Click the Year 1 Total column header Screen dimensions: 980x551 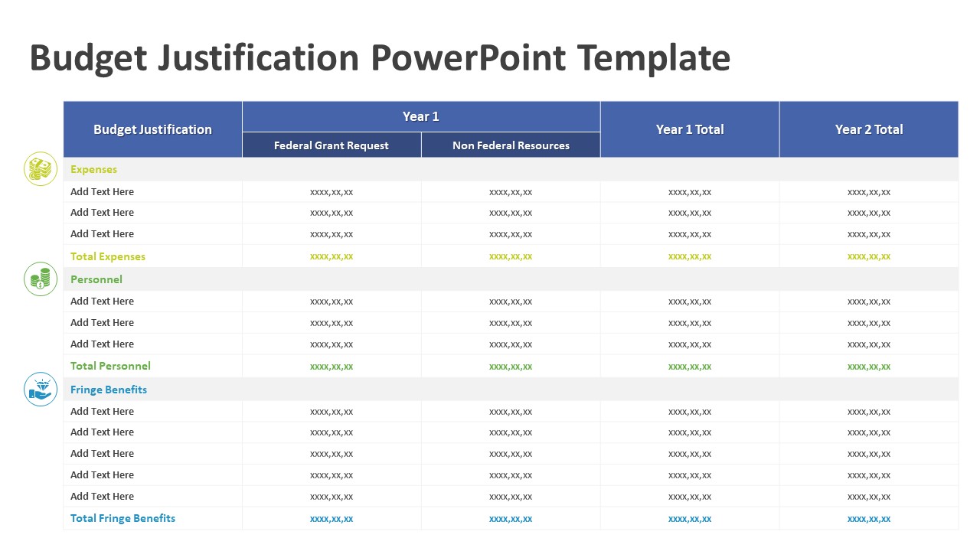689,129
